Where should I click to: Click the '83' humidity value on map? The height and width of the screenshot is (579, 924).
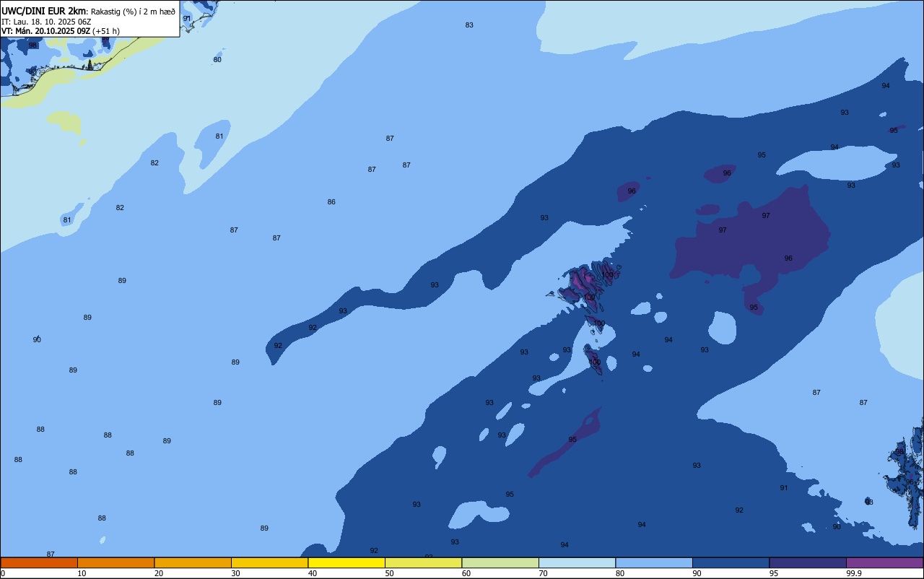469,25
